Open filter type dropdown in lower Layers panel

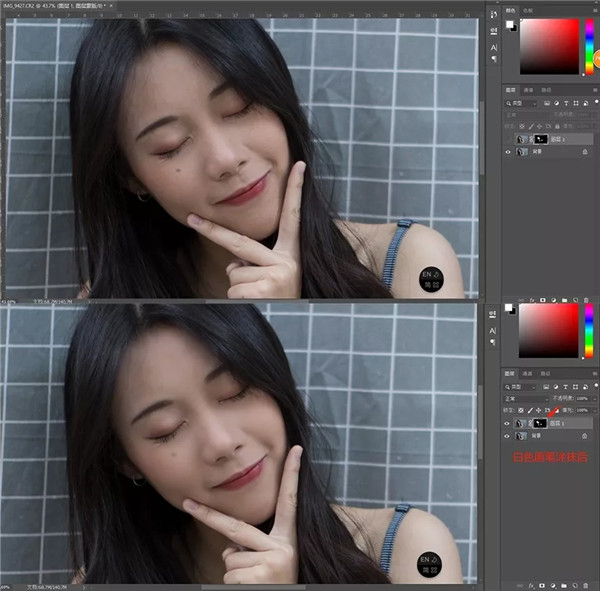coord(521,387)
